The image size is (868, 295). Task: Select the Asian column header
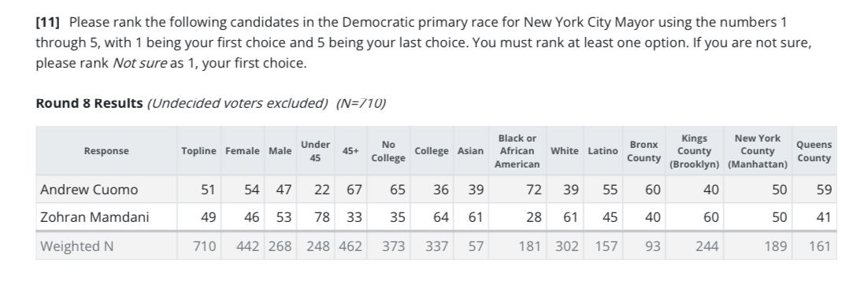click(x=470, y=151)
